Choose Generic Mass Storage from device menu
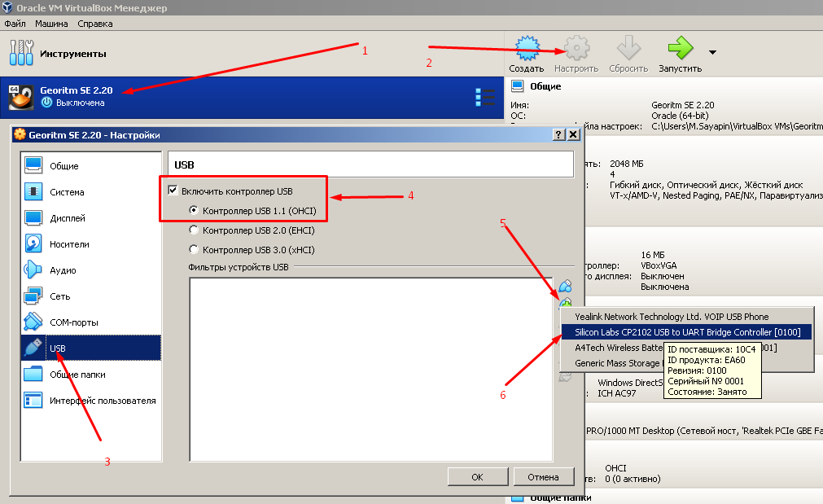The height and width of the screenshot is (504, 823). click(x=687, y=363)
